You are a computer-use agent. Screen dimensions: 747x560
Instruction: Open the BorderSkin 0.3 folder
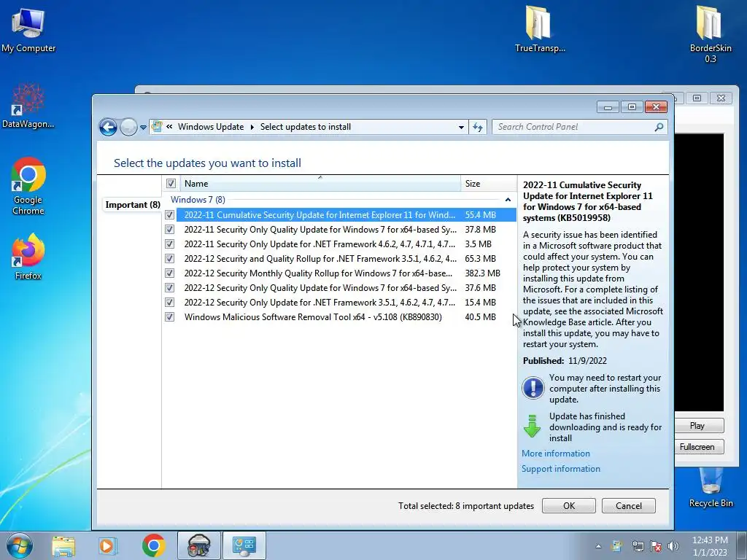711,34
